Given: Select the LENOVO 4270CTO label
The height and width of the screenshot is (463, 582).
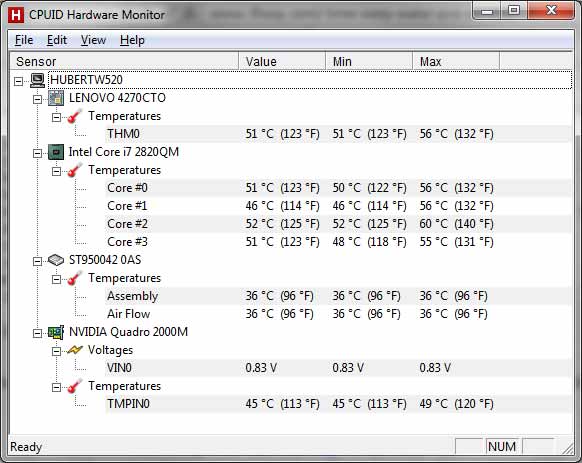Looking at the screenshot, I should [117, 98].
